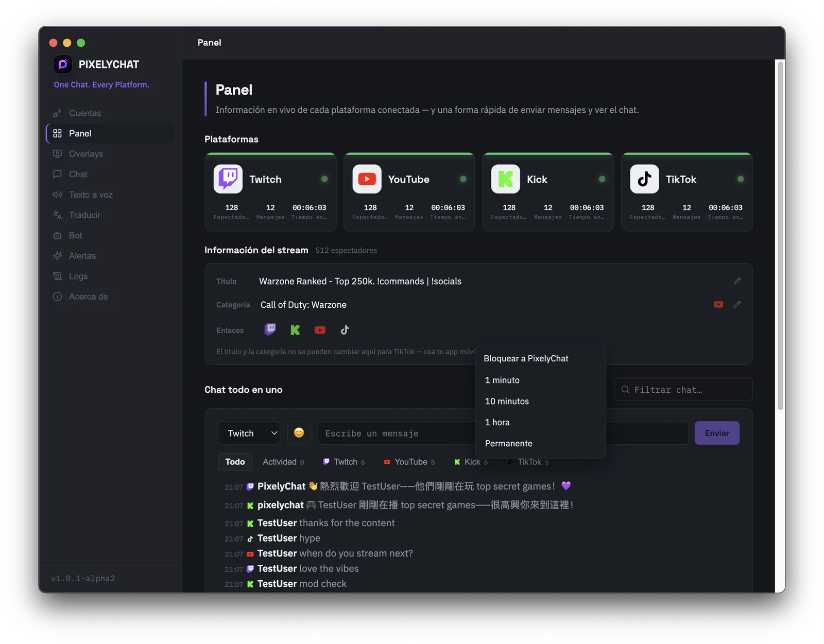Click the Kick platform card logo
Screen dimensions: 824x644
[x=506, y=179]
